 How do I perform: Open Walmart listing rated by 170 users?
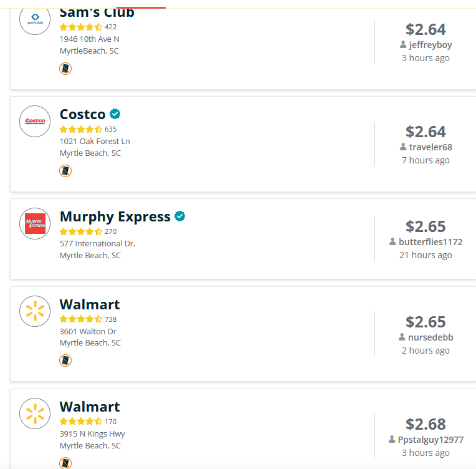click(x=90, y=407)
